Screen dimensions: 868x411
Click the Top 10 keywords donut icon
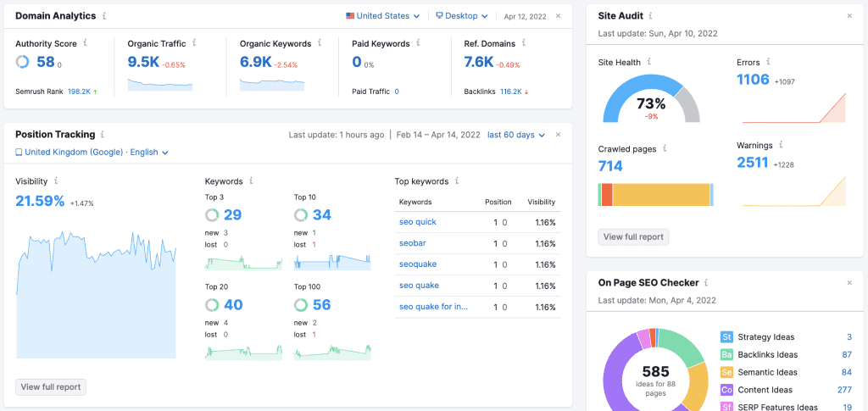[x=301, y=214]
